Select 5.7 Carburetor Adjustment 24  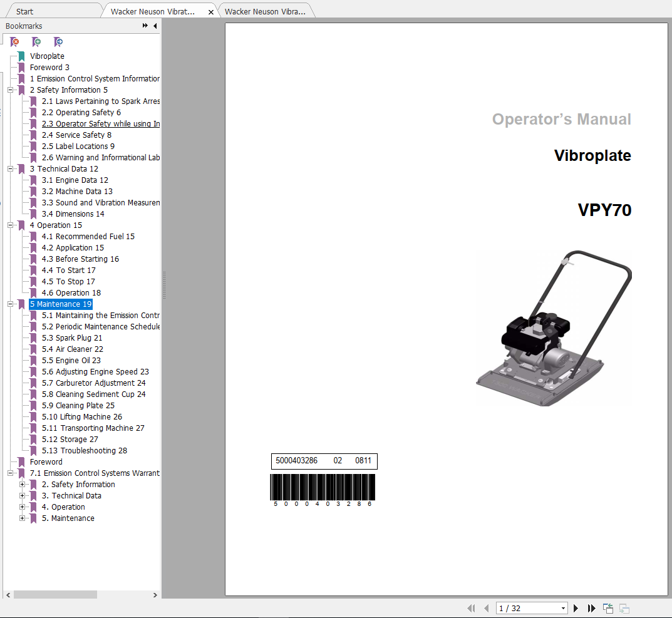(94, 383)
